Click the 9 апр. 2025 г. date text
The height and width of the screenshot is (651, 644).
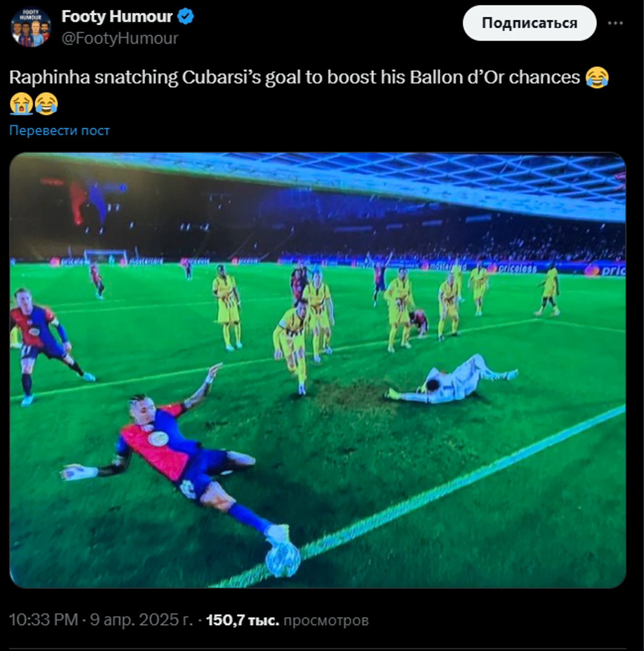tap(141, 620)
